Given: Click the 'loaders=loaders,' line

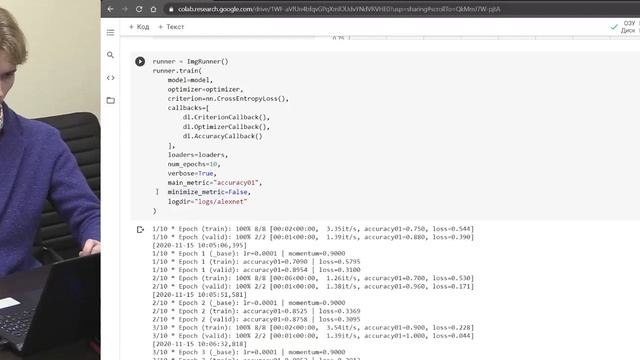Looking at the screenshot, I should [198, 155].
